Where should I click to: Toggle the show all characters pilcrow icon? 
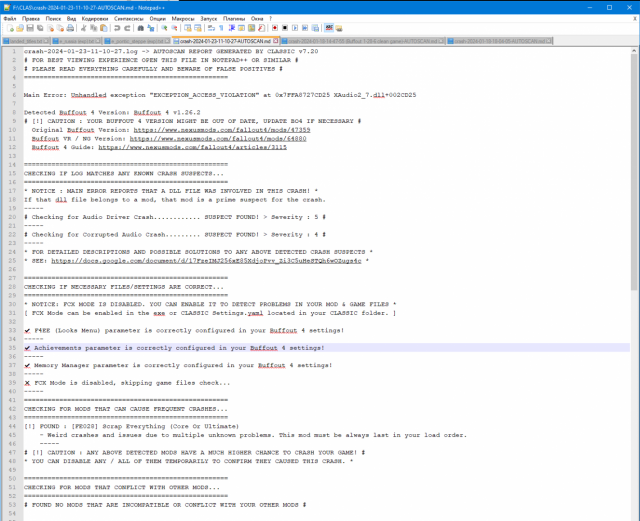[221, 28]
